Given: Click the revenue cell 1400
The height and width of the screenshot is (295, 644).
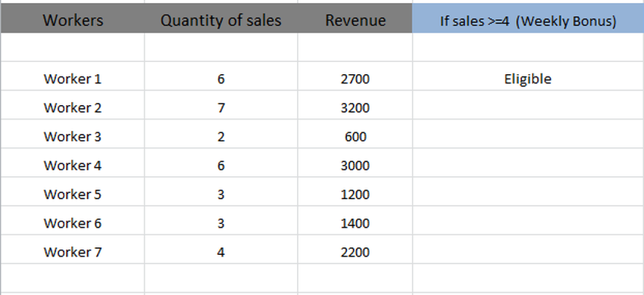Looking at the screenshot, I should [x=355, y=220].
